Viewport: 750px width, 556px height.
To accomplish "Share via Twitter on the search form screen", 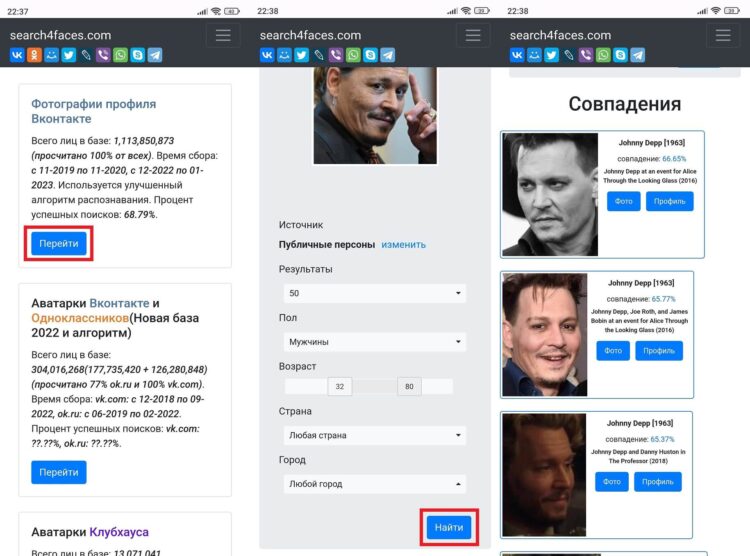I will [x=302, y=55].
